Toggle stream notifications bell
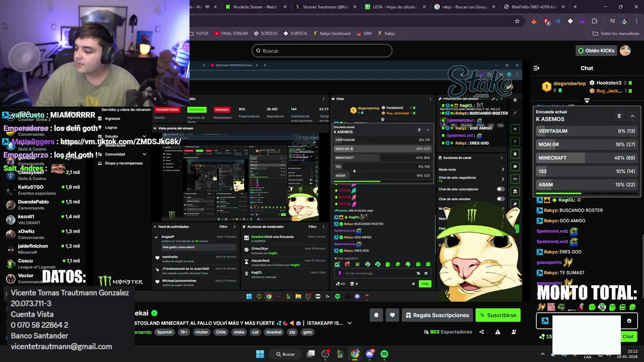The width and height of the screenshot is (644, 362). coord(376,315)
